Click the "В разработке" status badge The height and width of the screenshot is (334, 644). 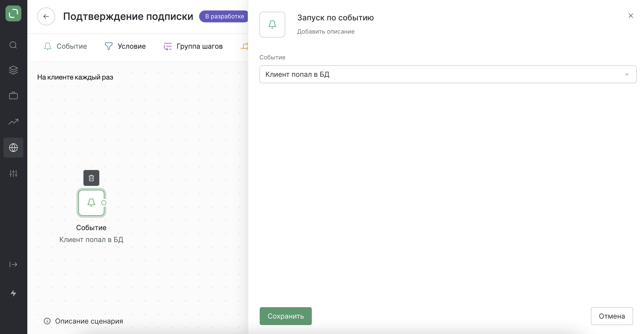[x=224, y=16]
